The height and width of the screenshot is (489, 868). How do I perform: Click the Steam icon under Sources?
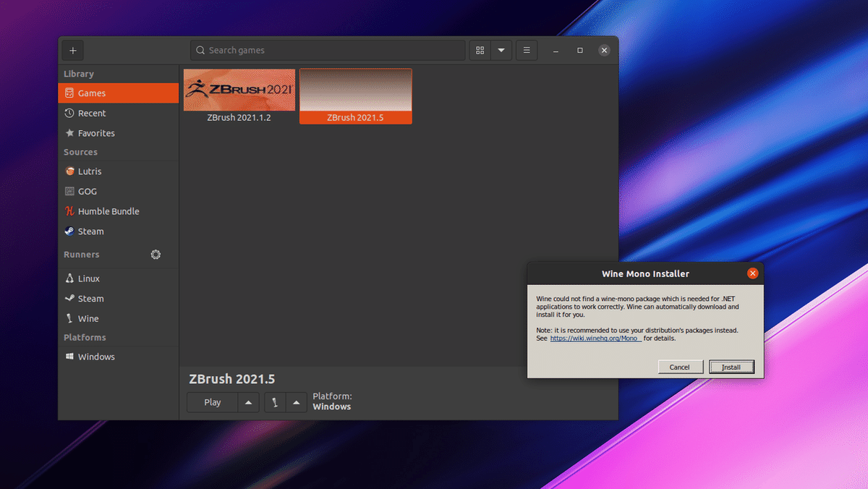(x=69, y=231)
